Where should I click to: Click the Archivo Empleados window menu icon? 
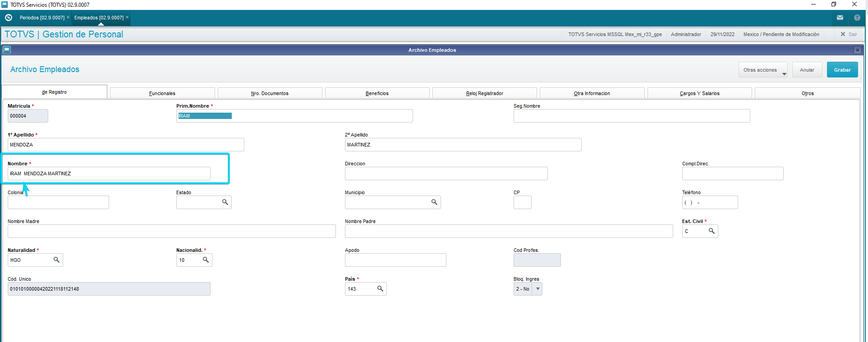(x=7, y=50)
